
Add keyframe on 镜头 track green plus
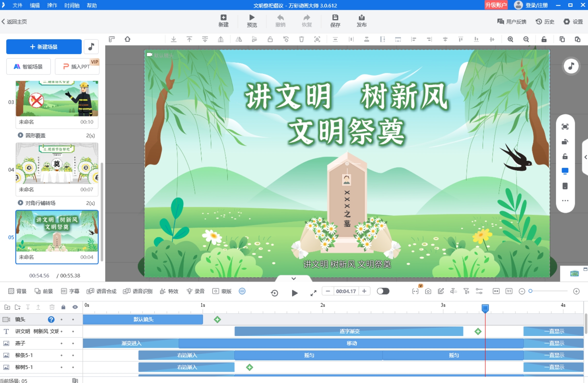tap(217, 319)
